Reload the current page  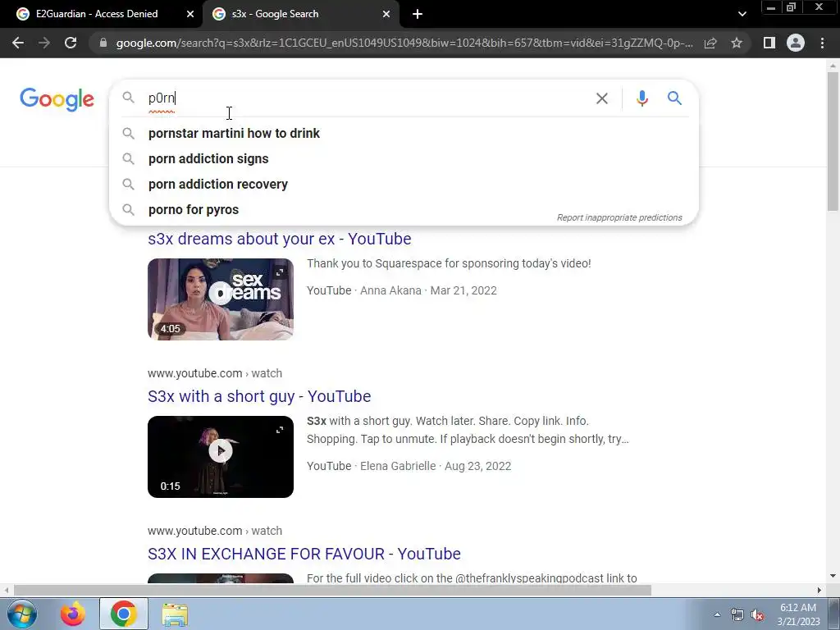click(x=71, y=43)
